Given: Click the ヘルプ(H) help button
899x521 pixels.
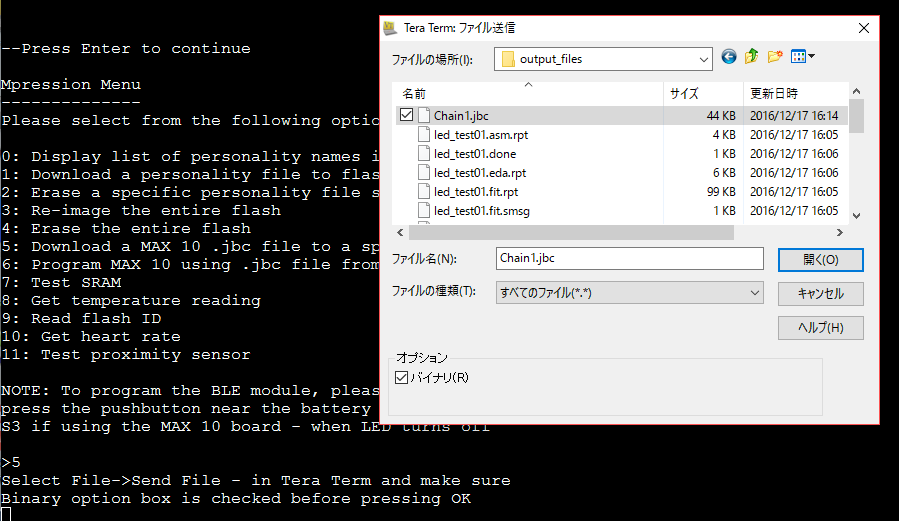Looking at the screenshot, I should coord(820,328).
